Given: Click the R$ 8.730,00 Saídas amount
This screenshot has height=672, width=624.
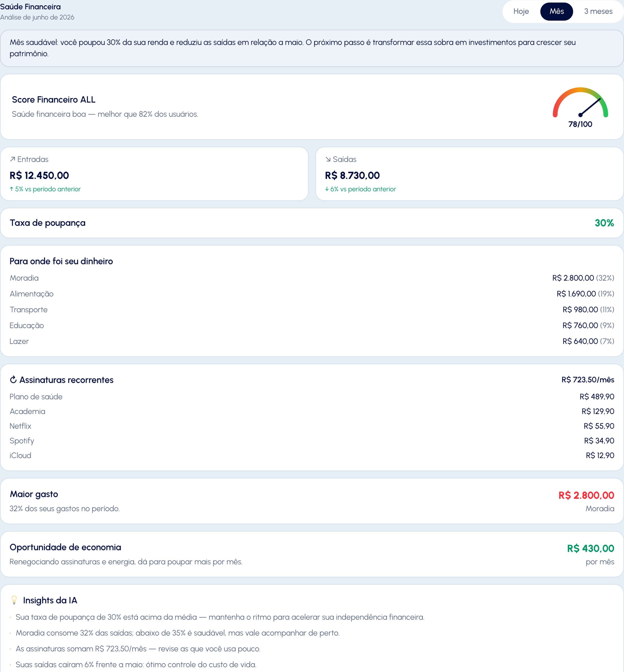Looking at the screenshot, I should coord(352,175).
